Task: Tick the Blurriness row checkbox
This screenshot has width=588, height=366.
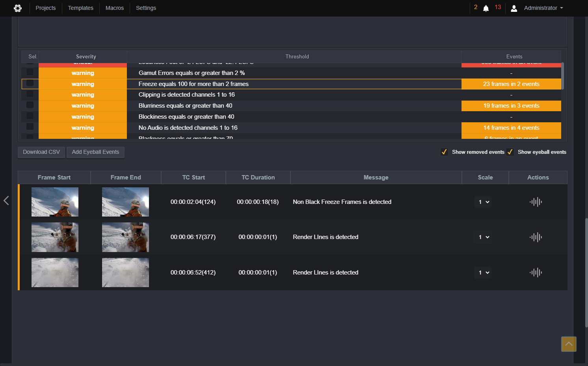Action: pos(30,105)
